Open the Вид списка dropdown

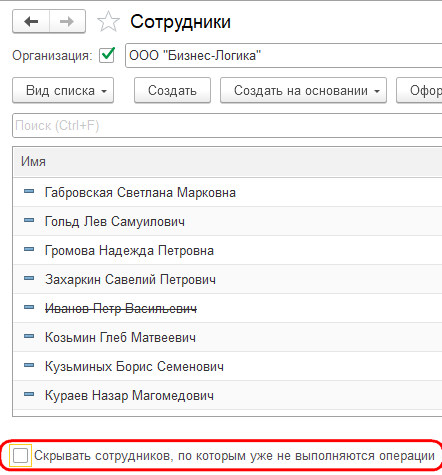point(63,90)
